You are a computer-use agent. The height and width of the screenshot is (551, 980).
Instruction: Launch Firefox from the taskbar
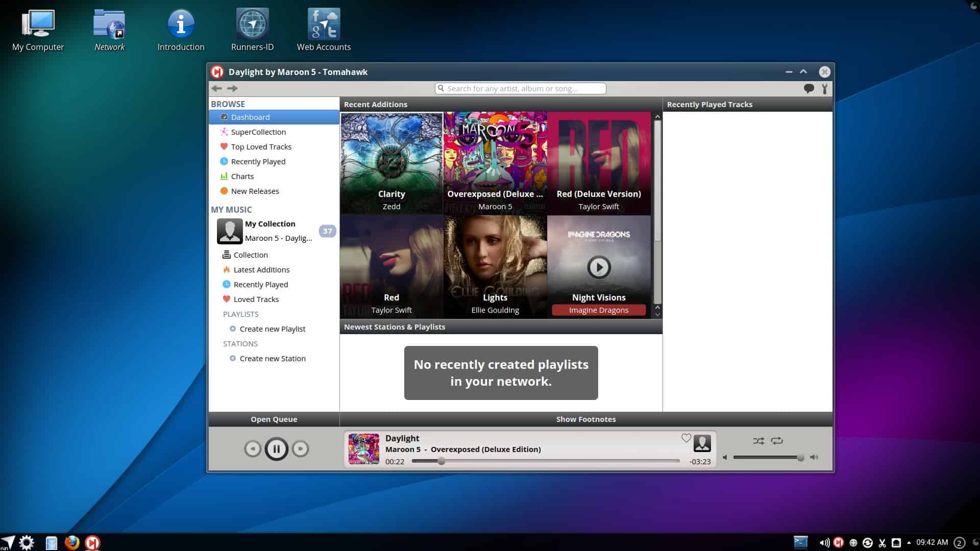pos(72,542)
